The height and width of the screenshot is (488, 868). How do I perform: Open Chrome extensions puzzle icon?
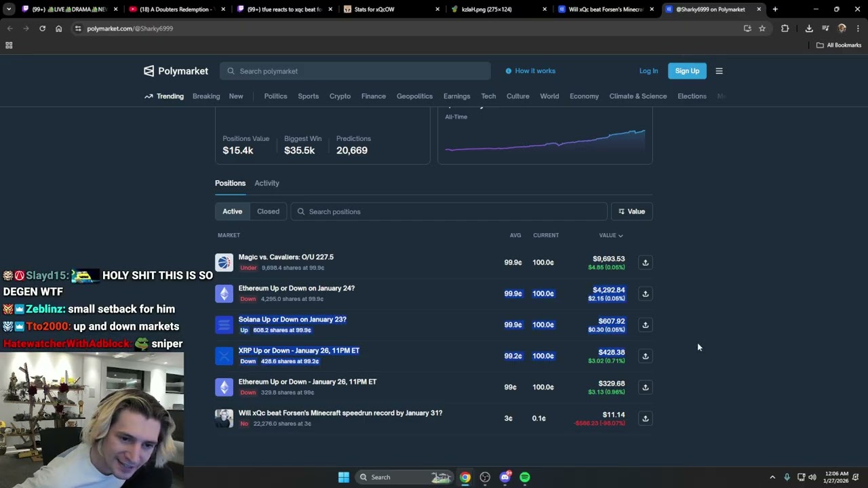pos(785,28)
